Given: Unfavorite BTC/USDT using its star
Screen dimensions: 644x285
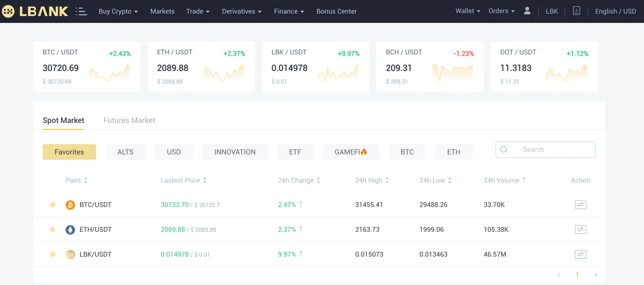Looking at the screenshot, I should click(53, 205).
